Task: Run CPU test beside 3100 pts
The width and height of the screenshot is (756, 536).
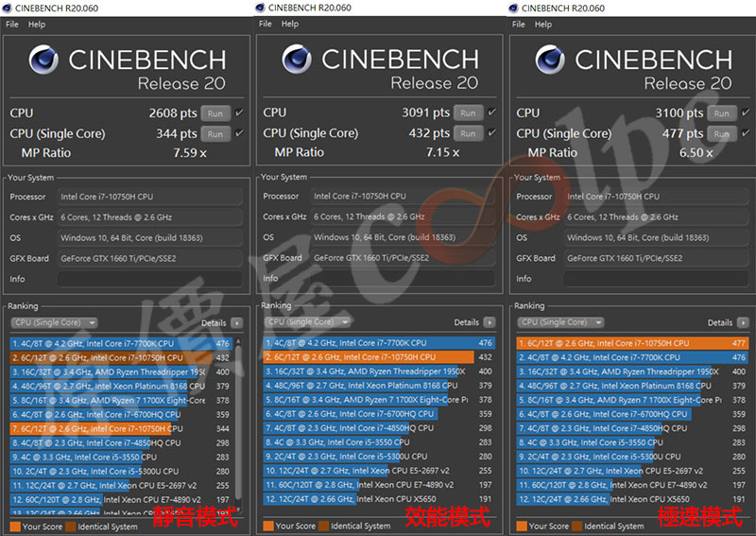Action: point(722,113)
